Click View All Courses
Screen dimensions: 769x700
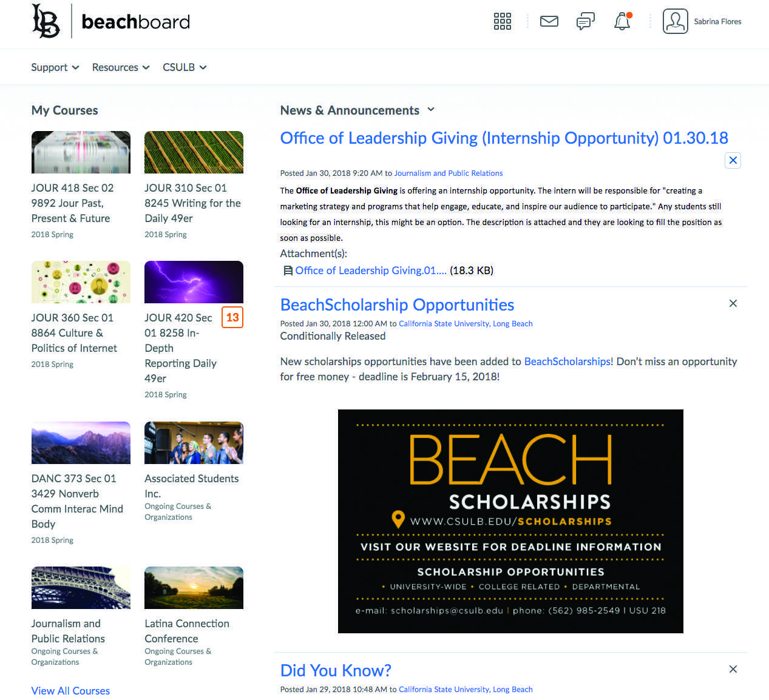point(70,690)
